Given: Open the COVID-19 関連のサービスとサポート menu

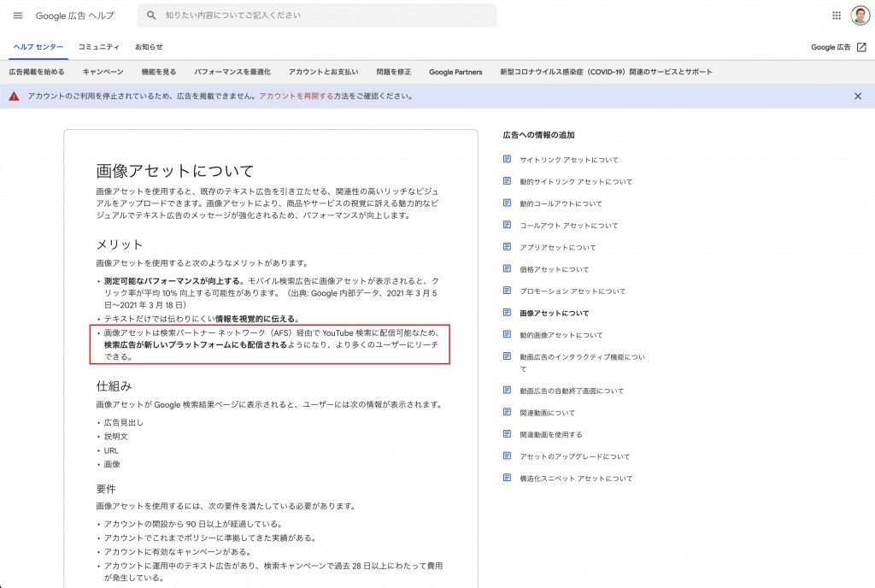Looking at the screenshot, I should (x=606, y=72).
